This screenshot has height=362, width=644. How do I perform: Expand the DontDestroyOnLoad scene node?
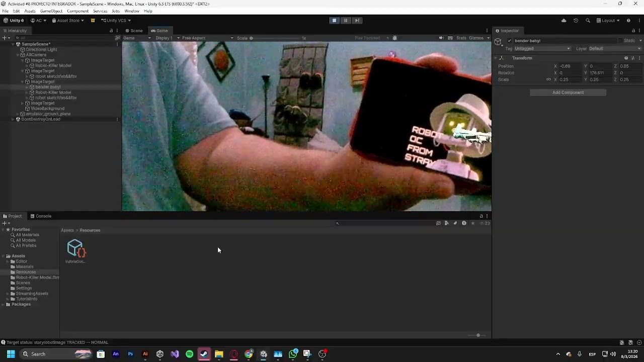[13, 119]
